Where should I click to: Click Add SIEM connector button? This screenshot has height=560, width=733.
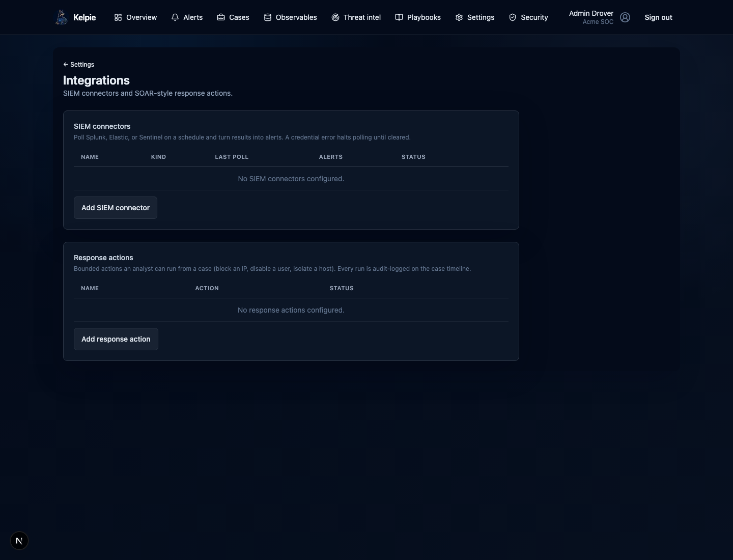click(116, 208)
